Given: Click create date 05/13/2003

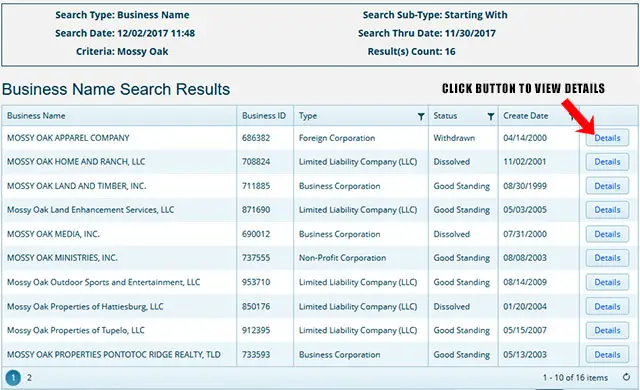Looking at the screenshot, I should coord(525,355).
